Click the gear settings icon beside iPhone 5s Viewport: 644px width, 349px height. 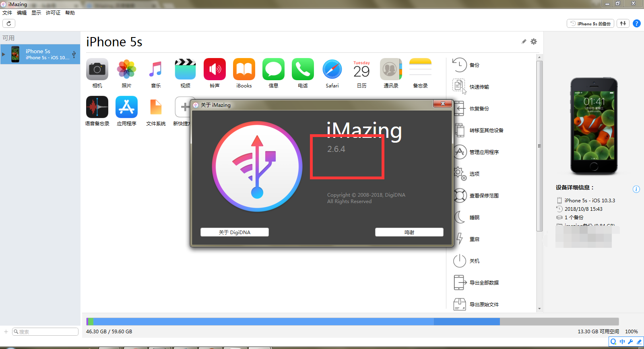pyautogui.click(x=534, y=42)
